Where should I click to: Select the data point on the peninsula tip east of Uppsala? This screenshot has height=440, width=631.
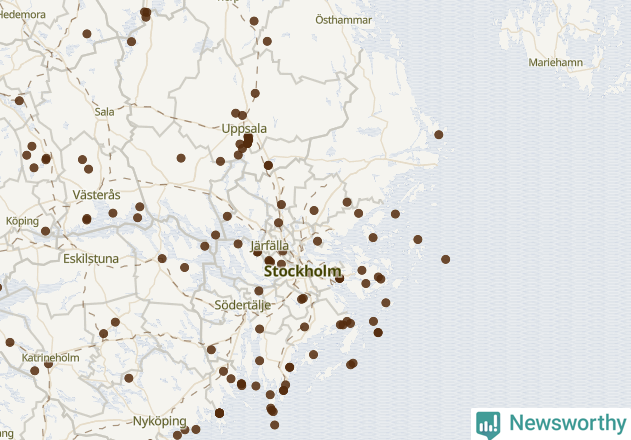pos(439,134)
